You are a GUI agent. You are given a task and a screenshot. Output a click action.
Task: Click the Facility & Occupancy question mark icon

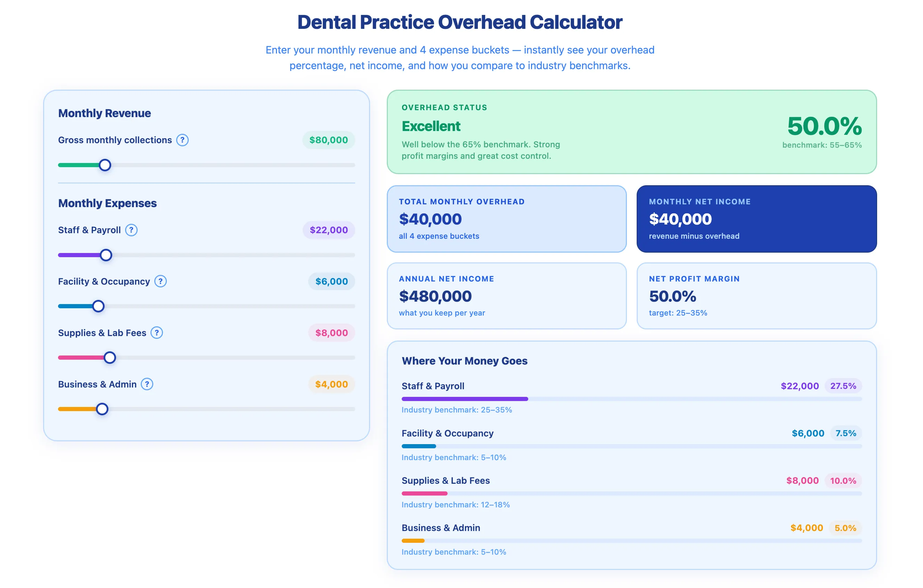pyautogui.click(x=161, y=282)
